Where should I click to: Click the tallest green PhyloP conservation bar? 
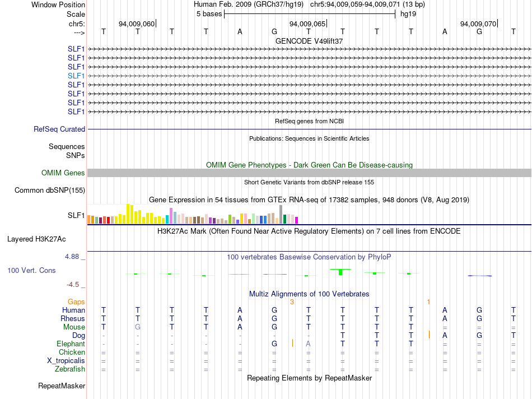click(340, 272)
